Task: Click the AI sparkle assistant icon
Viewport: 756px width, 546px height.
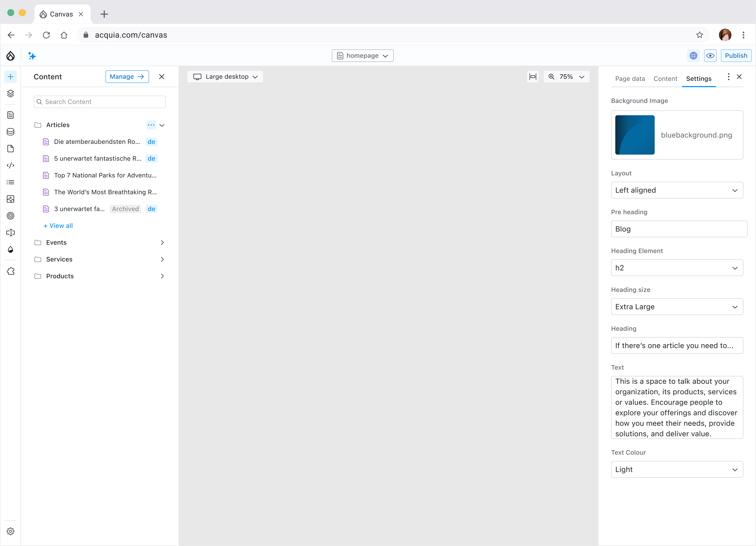Action: click(x=32, y=56)
